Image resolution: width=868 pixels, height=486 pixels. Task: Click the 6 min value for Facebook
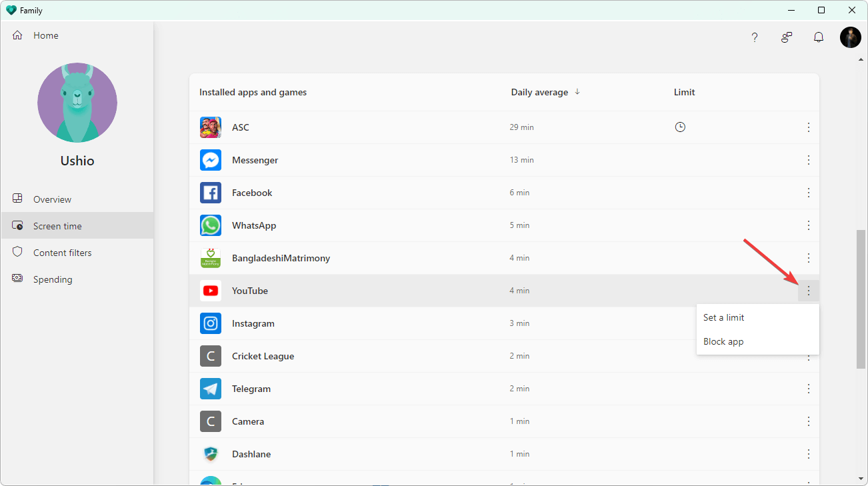pos(520,193)
